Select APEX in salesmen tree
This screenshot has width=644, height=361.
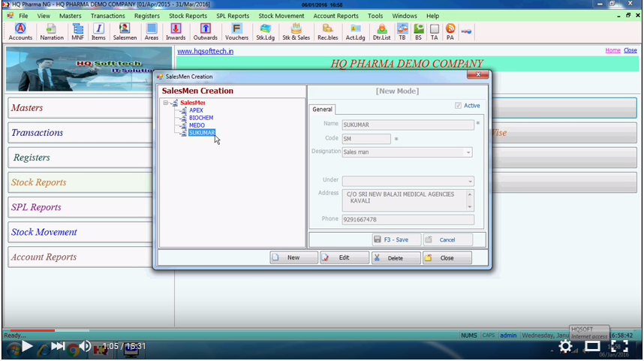click(196, 110)
